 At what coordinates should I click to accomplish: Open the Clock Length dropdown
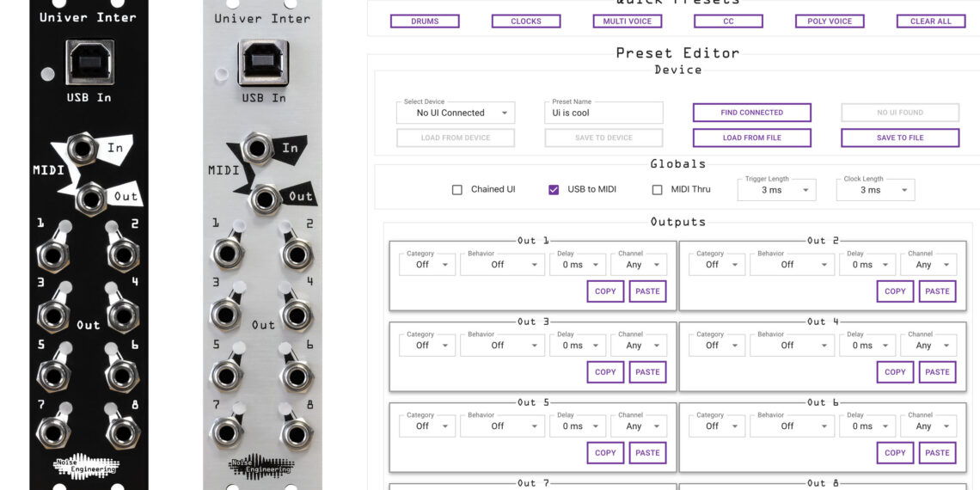(875, 190)
